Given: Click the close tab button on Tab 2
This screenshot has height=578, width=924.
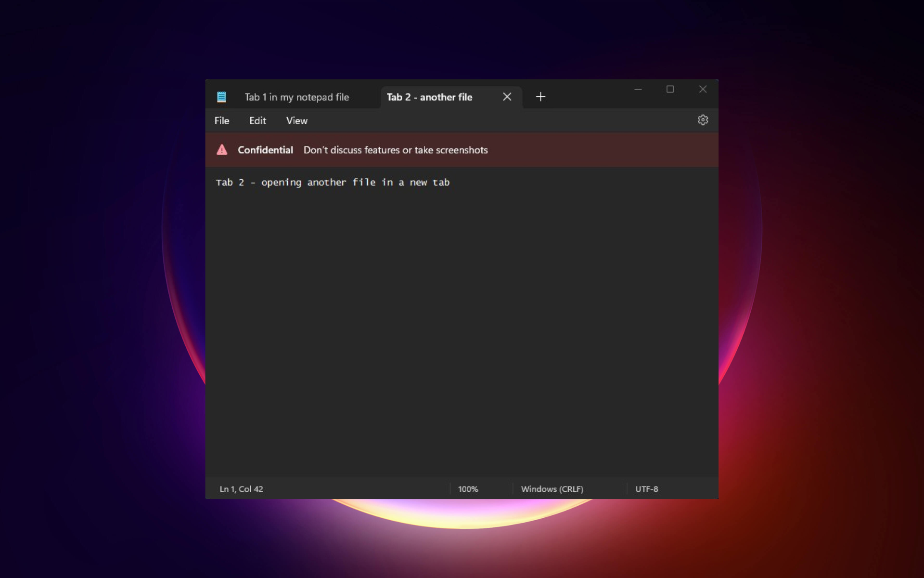Looking at the screenshot, I should [507, 97].
